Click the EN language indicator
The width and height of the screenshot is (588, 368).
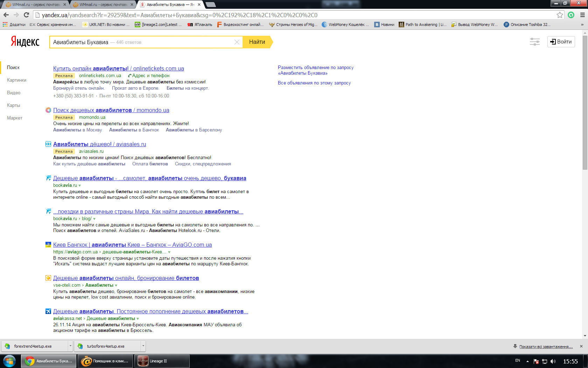[x=518, y=361]
